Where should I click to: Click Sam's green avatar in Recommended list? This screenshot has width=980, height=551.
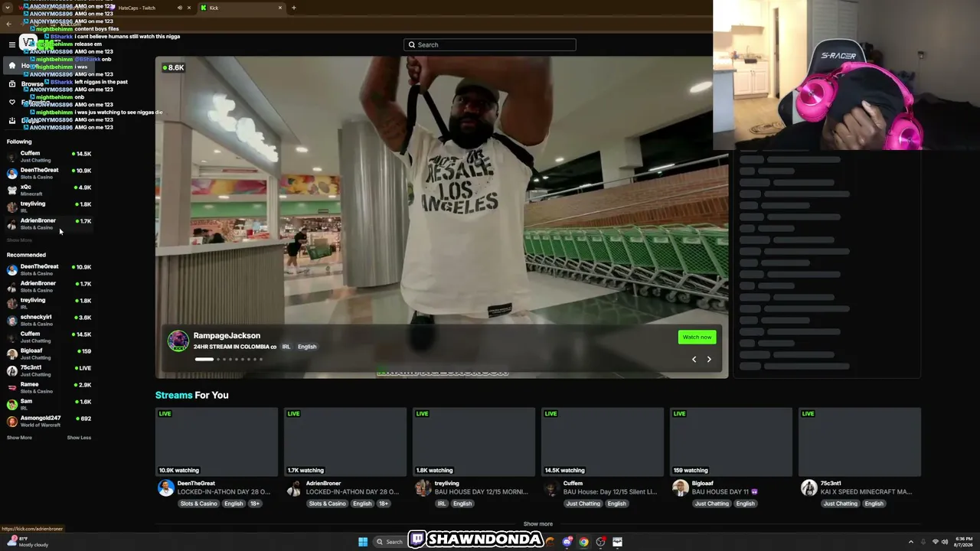coord(12,405)
